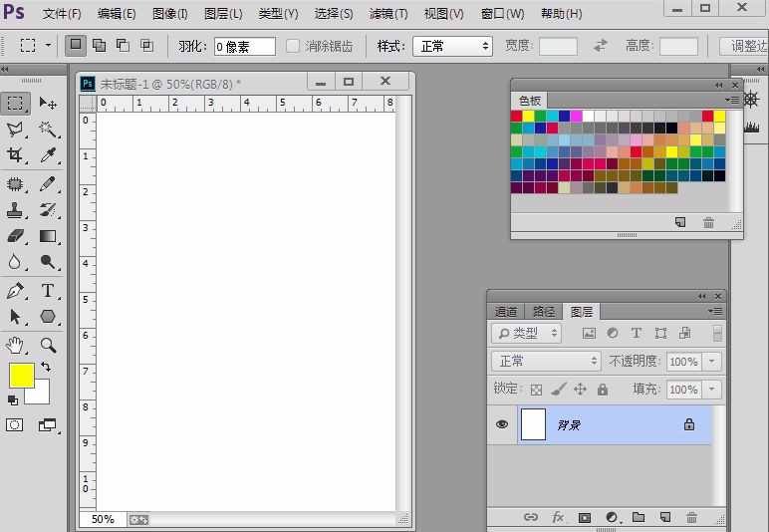
Task: Choose New Selection mode in options bar
Action: click(76, 46)
